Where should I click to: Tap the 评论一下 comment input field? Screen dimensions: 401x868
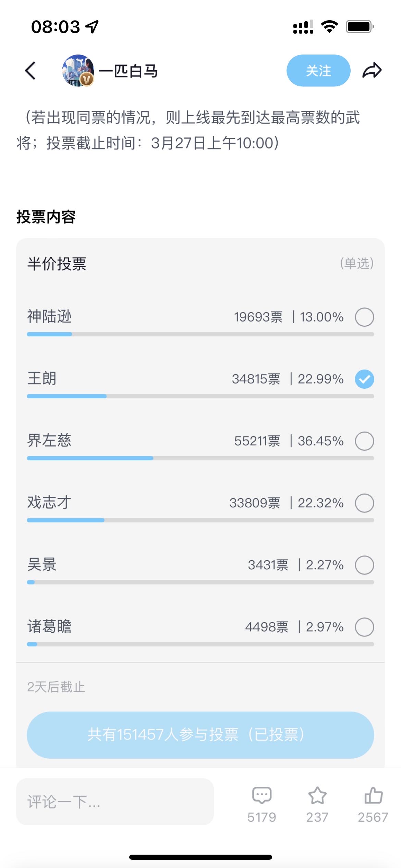click(x=115, y=801)
